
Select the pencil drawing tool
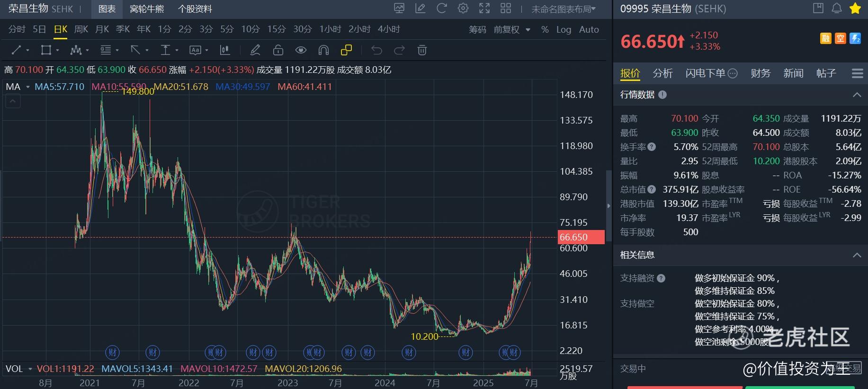click(x=255, y=50)
